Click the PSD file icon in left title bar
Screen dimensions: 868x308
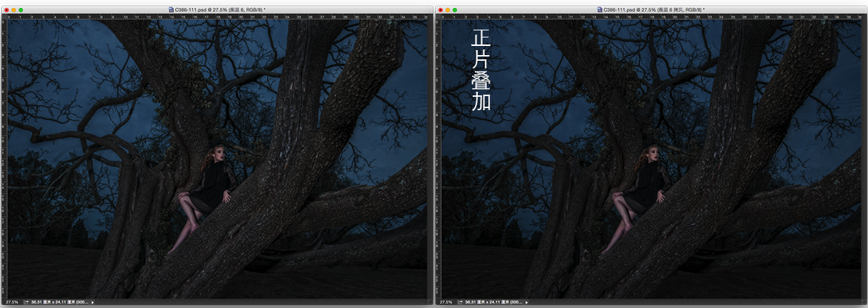(x=171, y=9)
